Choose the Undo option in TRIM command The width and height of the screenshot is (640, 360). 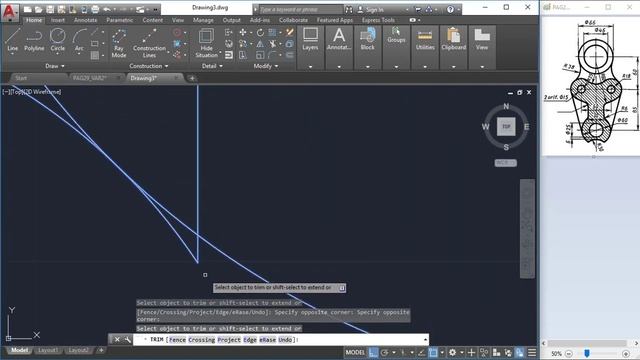coord(285,340)
